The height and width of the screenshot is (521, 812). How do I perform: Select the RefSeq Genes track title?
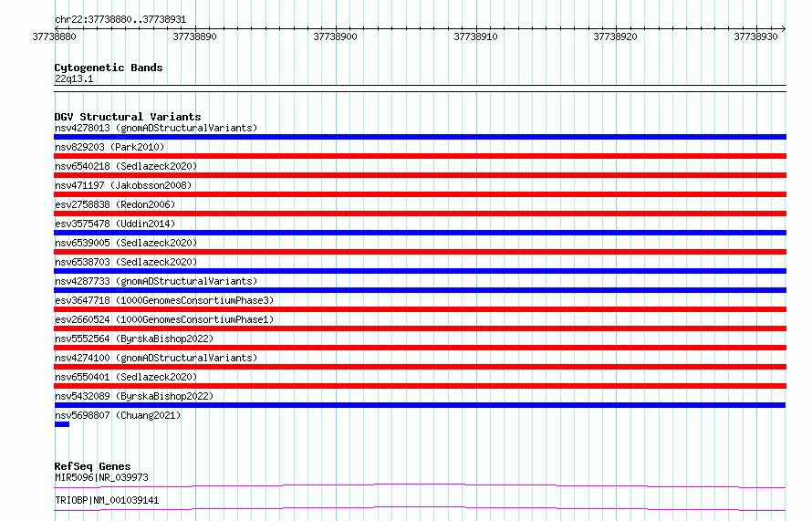(92, 466)
